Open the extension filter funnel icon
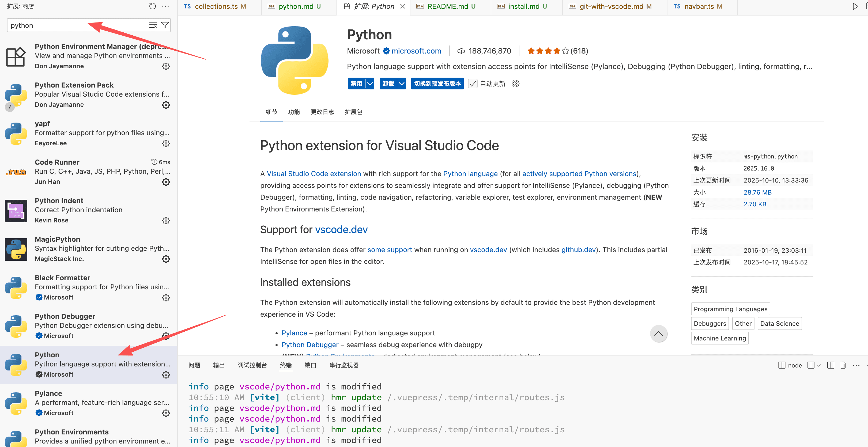Image resolution: width=868 pixels, height=447 pixels. [165, 25]
